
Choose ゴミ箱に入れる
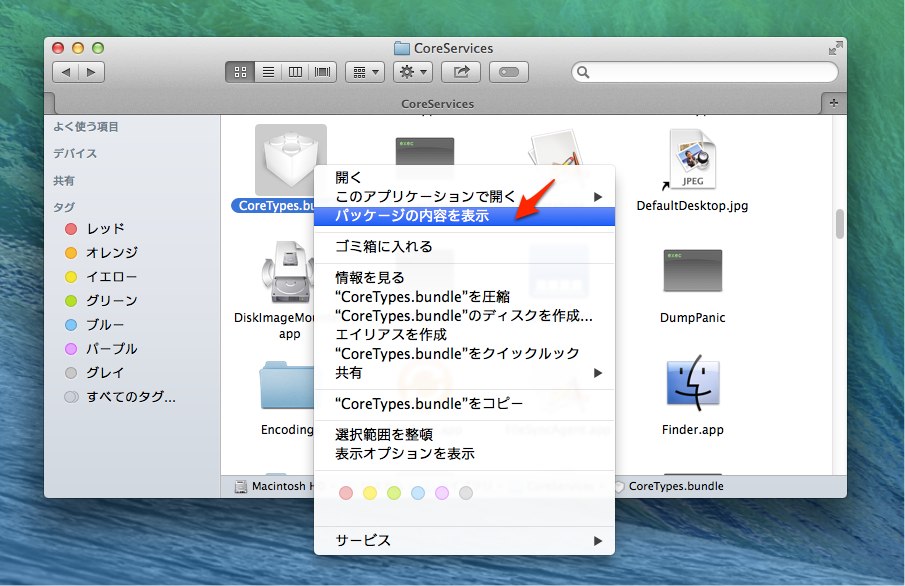(464, 247)
